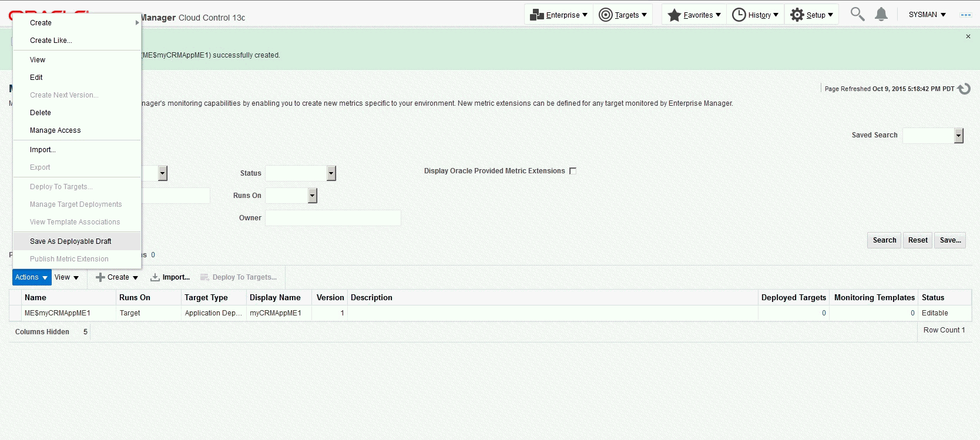The image size is (980, 440).
Task: Select Create Next Version... menu item
Action: pos(77,95)
